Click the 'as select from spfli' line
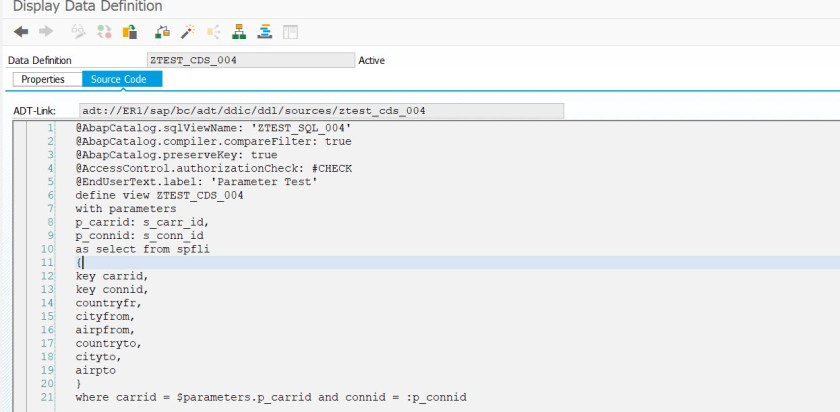This screenshot has width=840, height=412. 142,249
